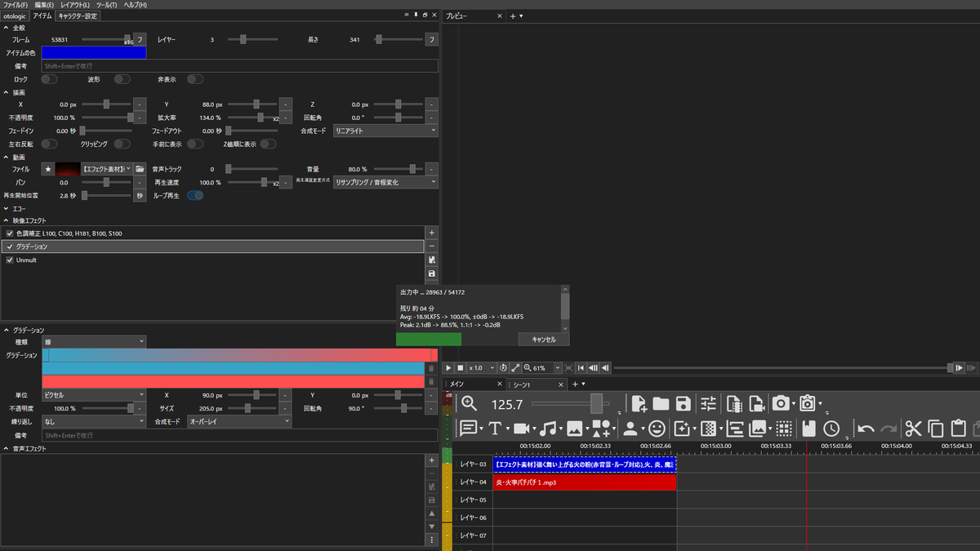Cancel the export with キャンセル button
This screenshot has width=980, height=551.
pyautogui.click(x=544, y=339)
